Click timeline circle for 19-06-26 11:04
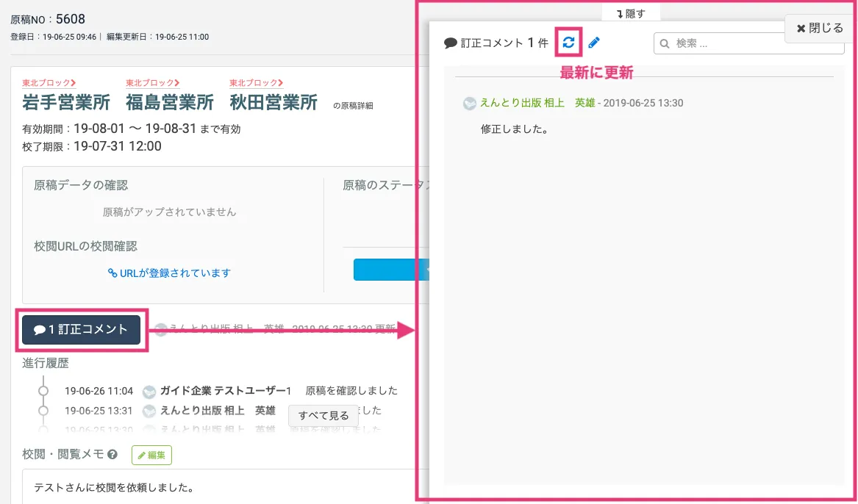 pyautogui.click(x=43, y=391)
